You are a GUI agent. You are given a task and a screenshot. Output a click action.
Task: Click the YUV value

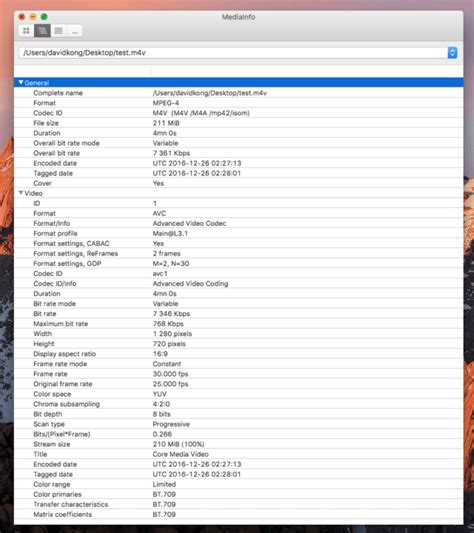point(159,394)
